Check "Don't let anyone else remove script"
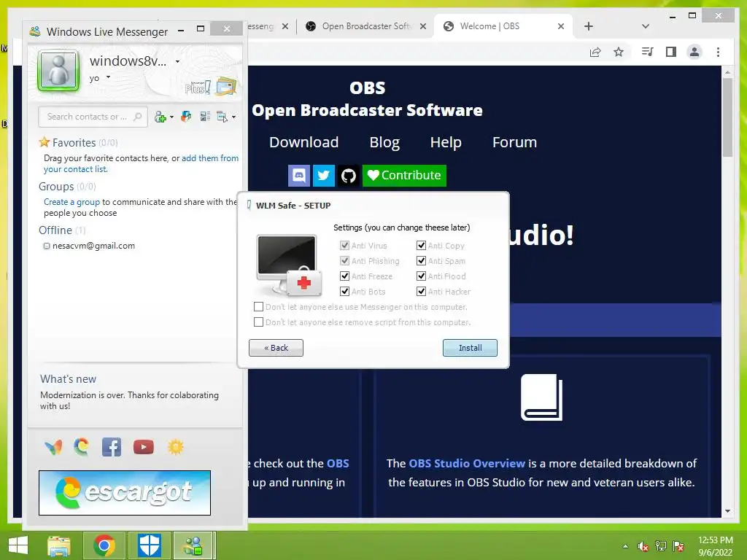Screen dimensions: 747x560 259,322
